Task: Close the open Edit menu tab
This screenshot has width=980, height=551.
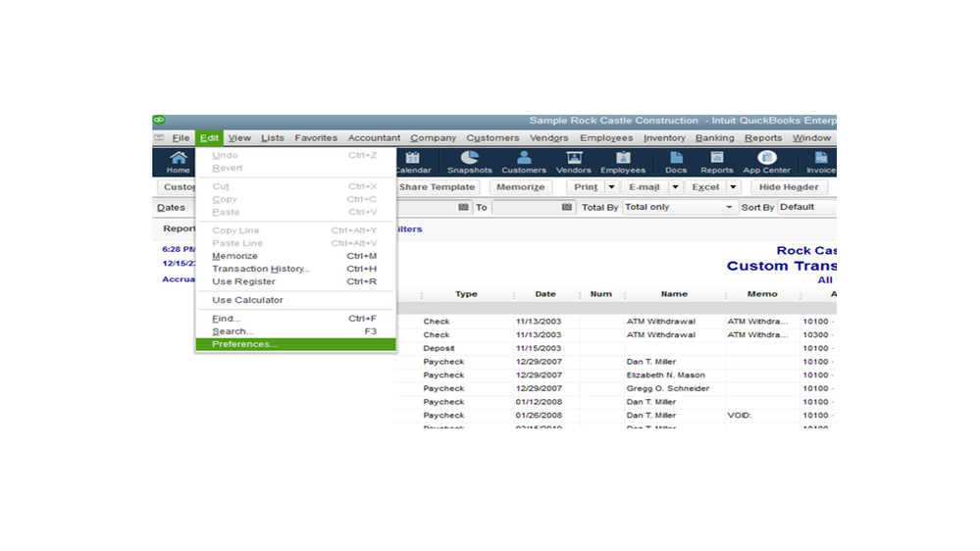Action: click(x=209, y=137)
